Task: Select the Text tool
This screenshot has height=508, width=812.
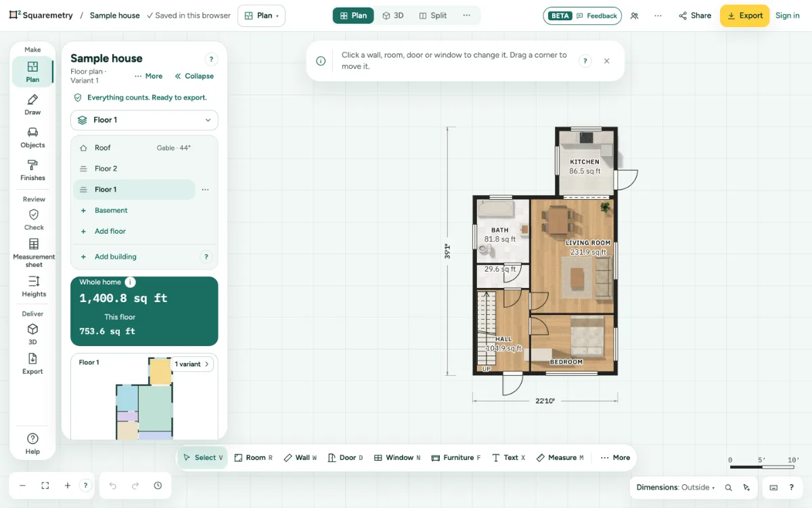Action: [x=508, y=458]
